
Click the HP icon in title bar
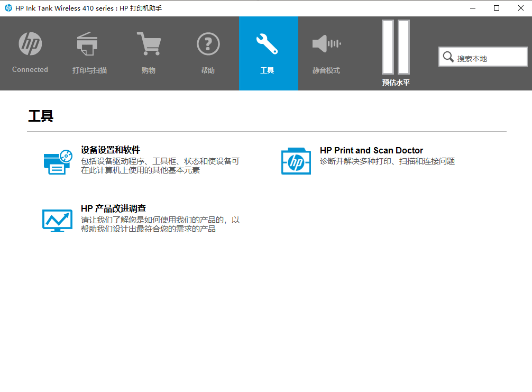8,8
